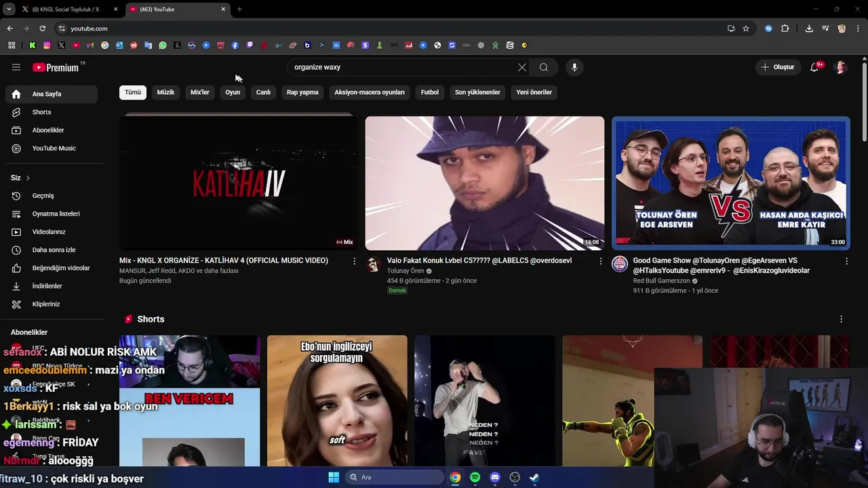This screenshot has width=868, height=488.
Task: Open the 'BEN VERİCEM' short
Action: tap(189, 401)
